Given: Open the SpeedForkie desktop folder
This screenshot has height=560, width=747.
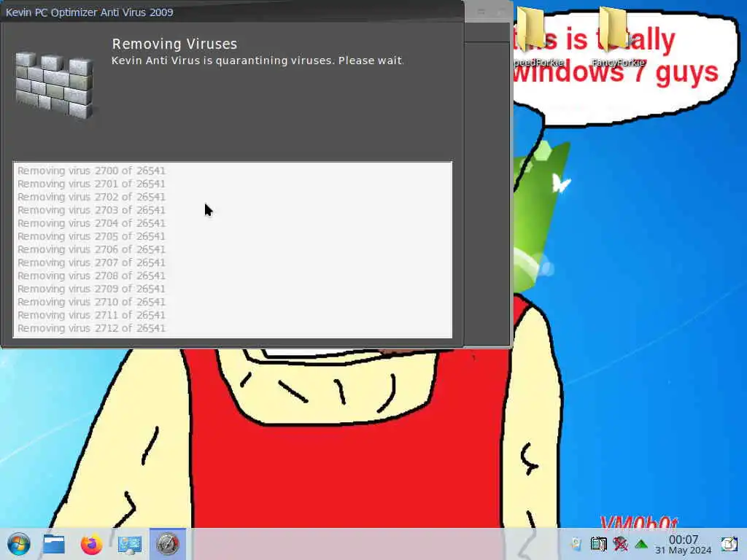Looking at the screenshot, I should (x=538, y=37).
